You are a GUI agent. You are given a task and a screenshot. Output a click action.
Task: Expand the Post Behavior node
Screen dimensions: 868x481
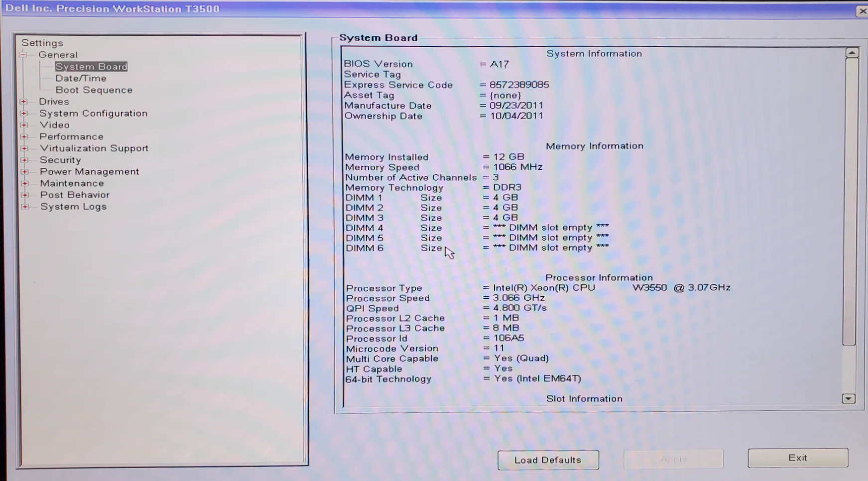tap(24, 195)
